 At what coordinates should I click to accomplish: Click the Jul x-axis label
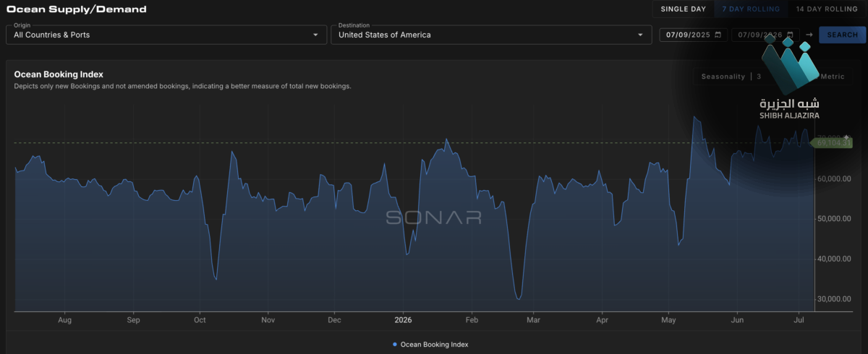pyautogui.click(x=800, y=319)
